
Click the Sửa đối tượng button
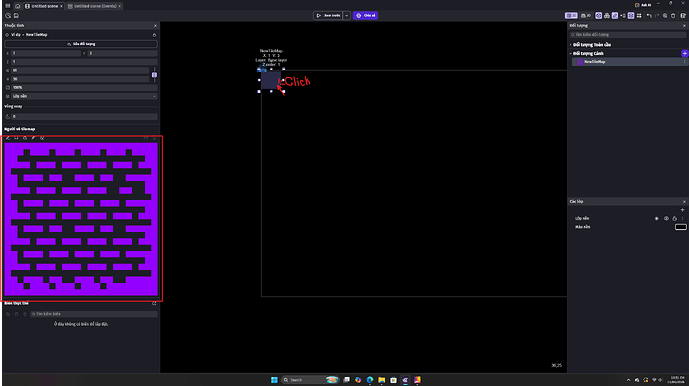pyautogui.click(x=81, y=44)
